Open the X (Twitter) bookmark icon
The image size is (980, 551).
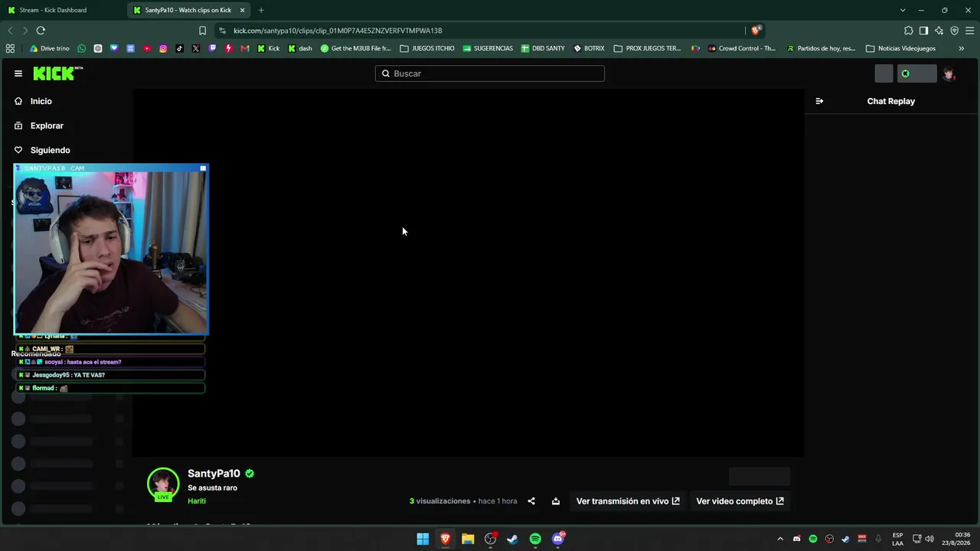(196, 48)
